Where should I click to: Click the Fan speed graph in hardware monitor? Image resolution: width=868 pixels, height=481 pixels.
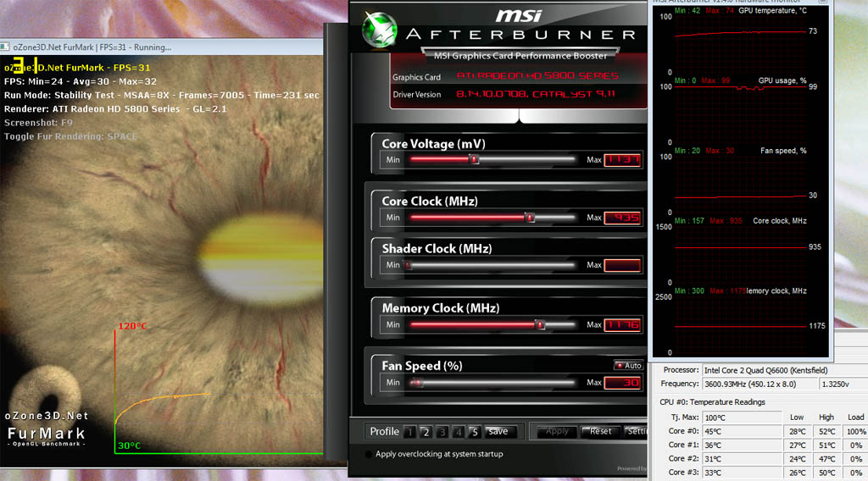(740, 184)
